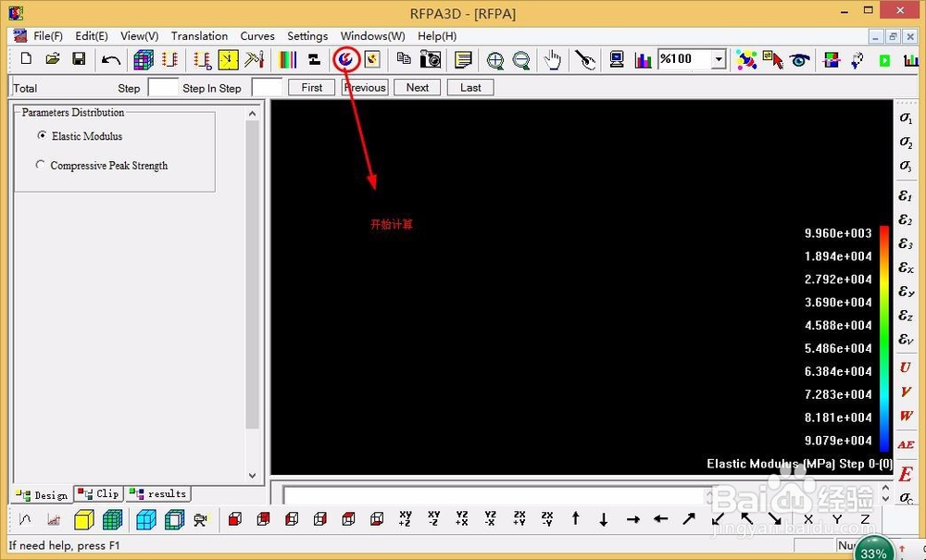The width and height of the screenshot is (926, 560).
Task: Click the computer monitor icon
Action: pos(617,59)
